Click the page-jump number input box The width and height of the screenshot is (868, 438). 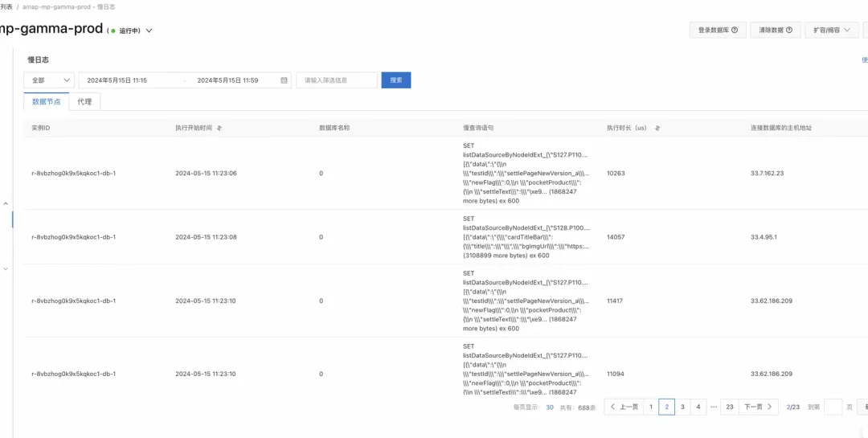(833, 407)
